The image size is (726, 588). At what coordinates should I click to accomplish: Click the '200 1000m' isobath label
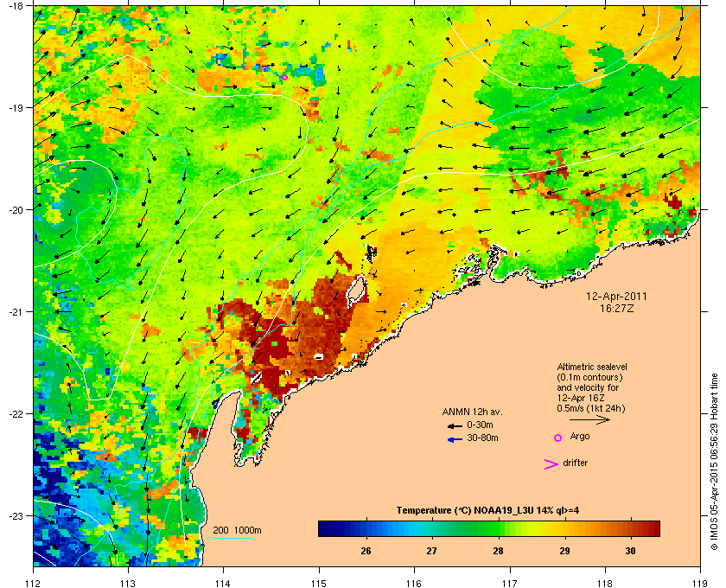[237, 530]
